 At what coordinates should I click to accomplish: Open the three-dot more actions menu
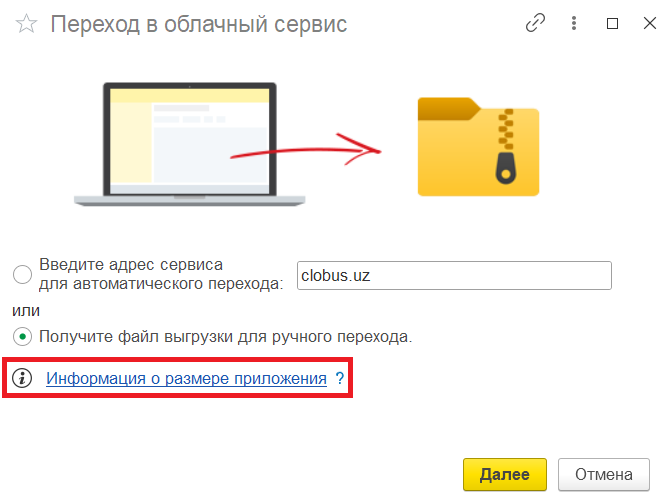point(574,24)
